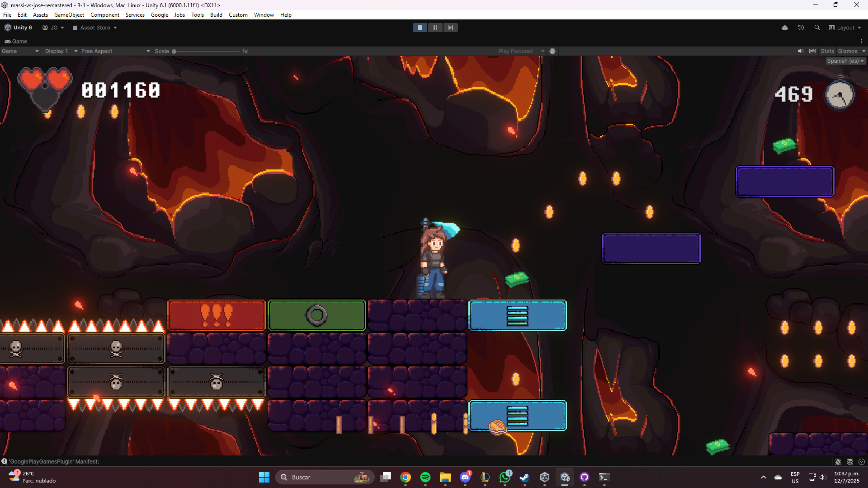
Task: Toggle Gizmos in Game view
Action: 847,51
